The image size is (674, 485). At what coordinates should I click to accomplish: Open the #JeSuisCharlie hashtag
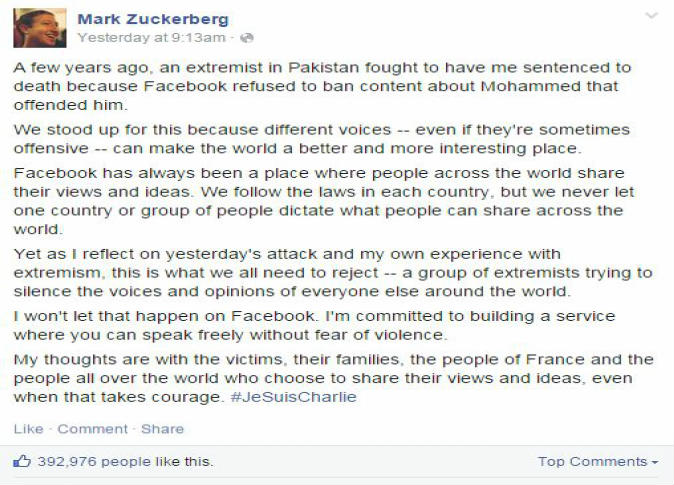click(x=294, y=396)
